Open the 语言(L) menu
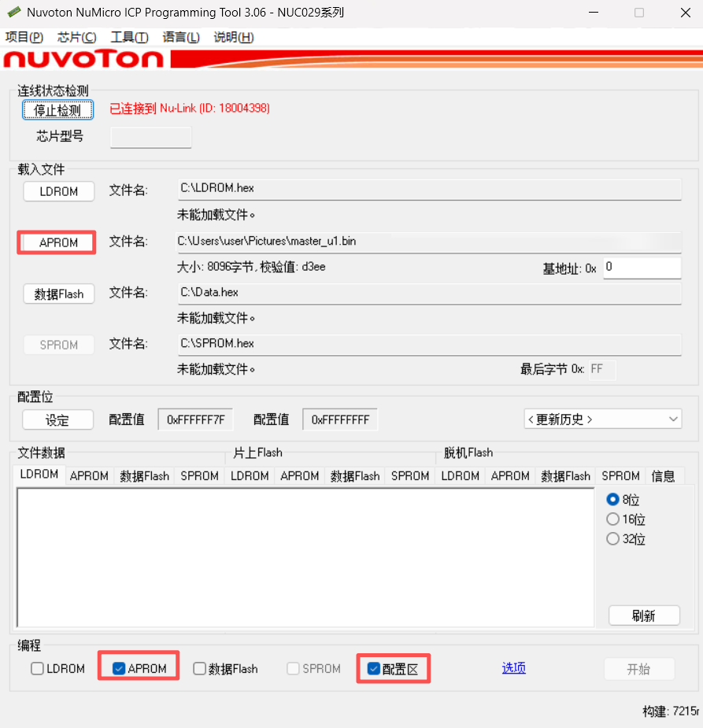The width and height of the screenshot is (703, 728). coord(181,37)
